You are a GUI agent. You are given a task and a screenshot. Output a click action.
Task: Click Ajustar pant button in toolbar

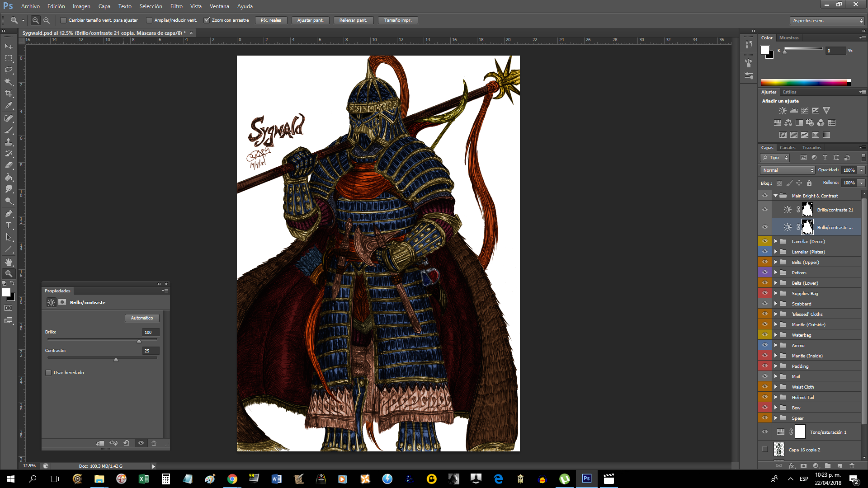pos(310,20)
